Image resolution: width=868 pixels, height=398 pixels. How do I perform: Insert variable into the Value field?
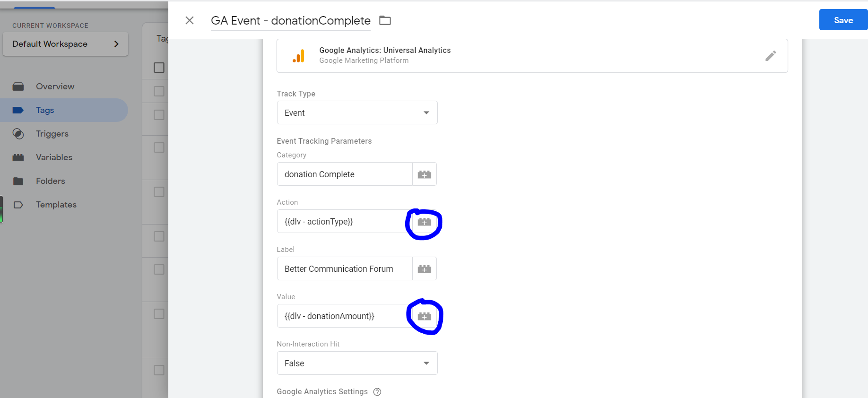(425, 316)
